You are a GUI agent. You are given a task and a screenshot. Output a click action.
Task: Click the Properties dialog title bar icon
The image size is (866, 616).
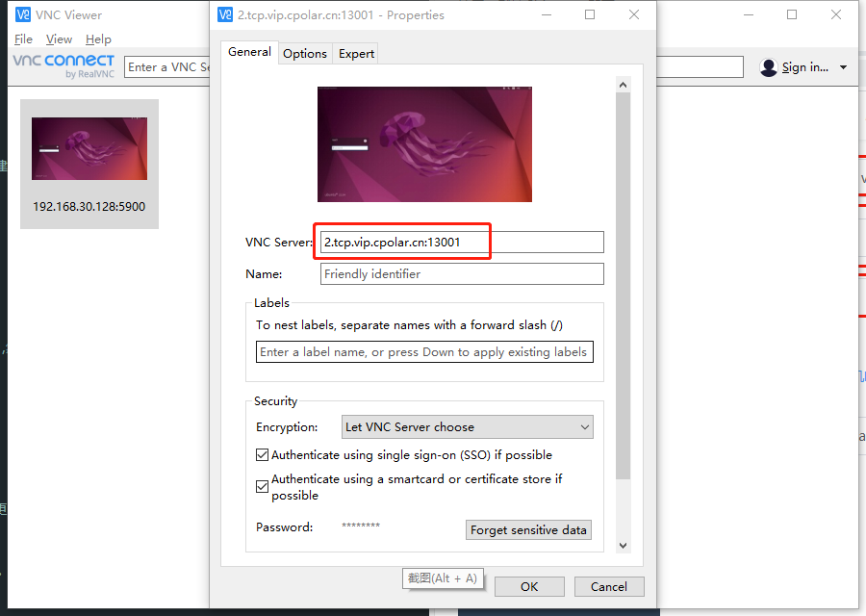click(x=225, y=14)
